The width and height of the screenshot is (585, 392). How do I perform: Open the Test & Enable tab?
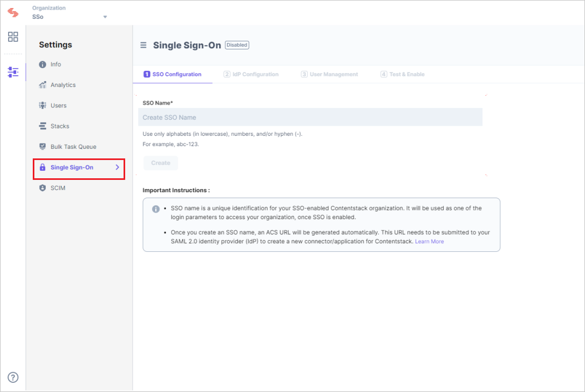(x=402, y=74)
